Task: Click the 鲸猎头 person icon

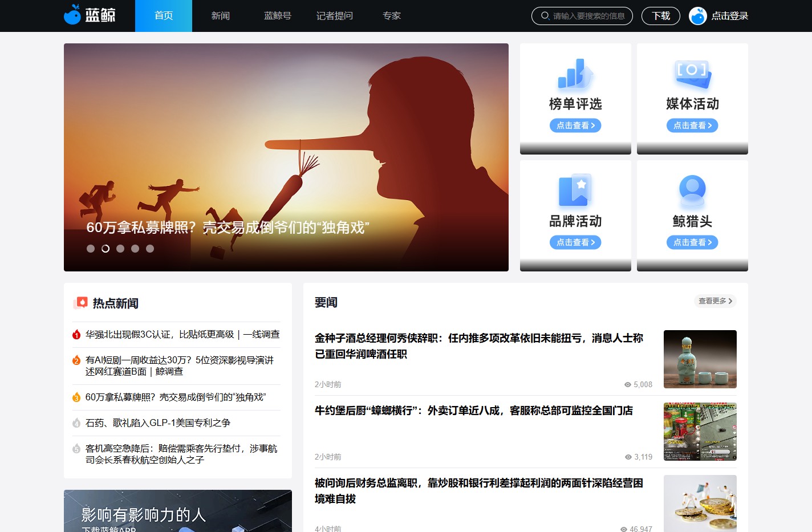Action: (692, 191)
